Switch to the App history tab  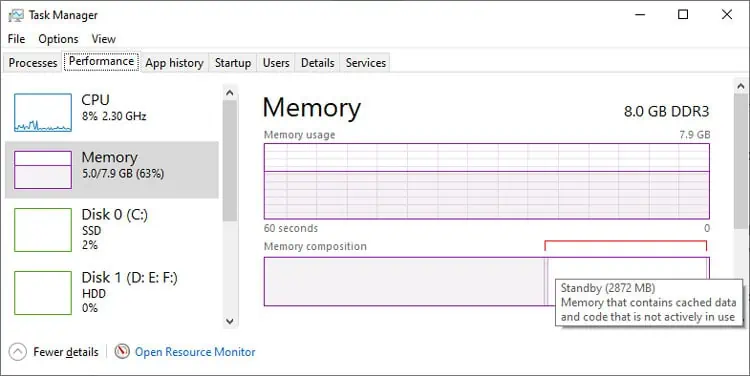point(175,63)
